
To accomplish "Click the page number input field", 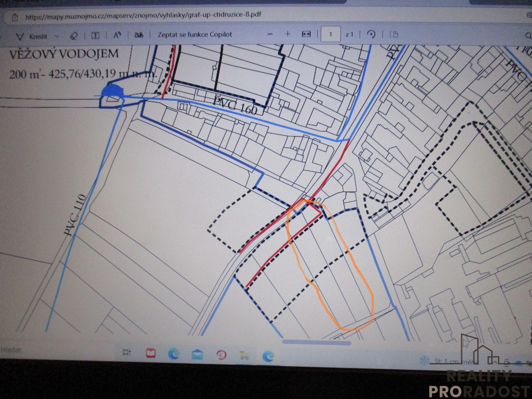I will point(331,34).
